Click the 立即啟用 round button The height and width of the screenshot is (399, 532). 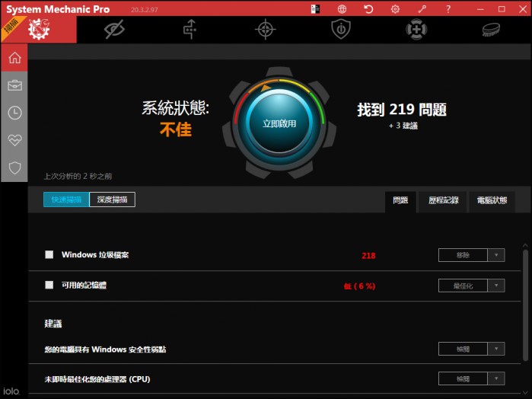(279, 123)
